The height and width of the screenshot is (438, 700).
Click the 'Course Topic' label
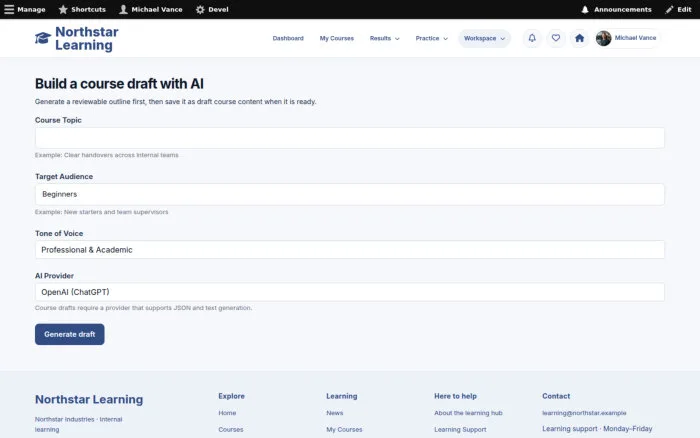point(58,120)
